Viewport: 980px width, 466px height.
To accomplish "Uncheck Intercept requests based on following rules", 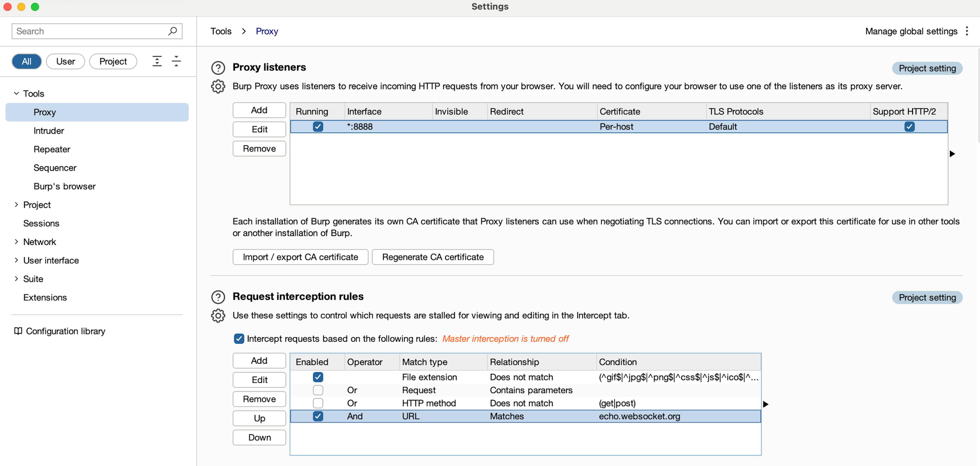I will [239, 339].
